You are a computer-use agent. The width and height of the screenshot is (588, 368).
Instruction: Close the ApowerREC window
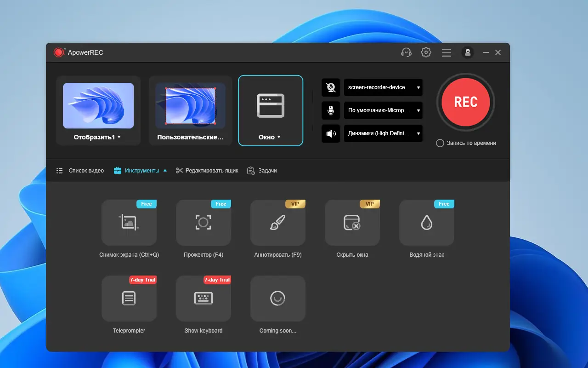click(x=498, y=53)
